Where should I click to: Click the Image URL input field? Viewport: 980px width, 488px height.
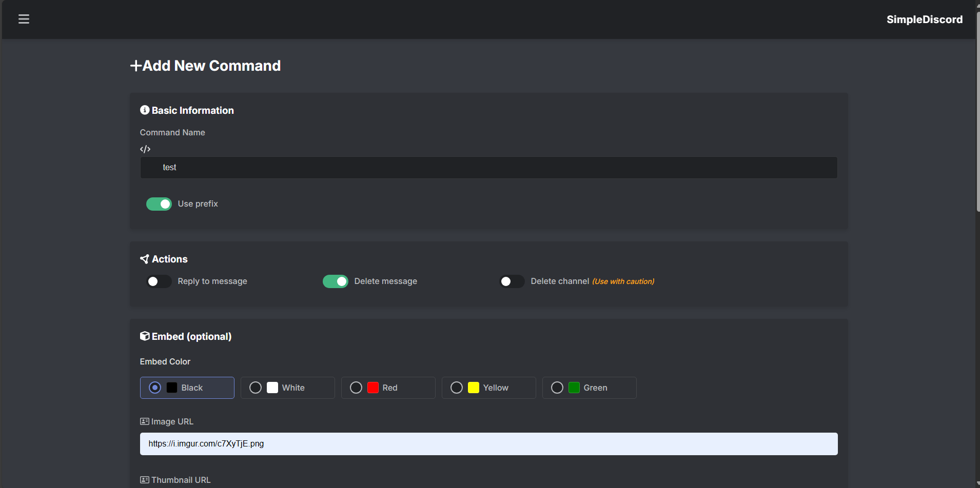tap(488, 444)
